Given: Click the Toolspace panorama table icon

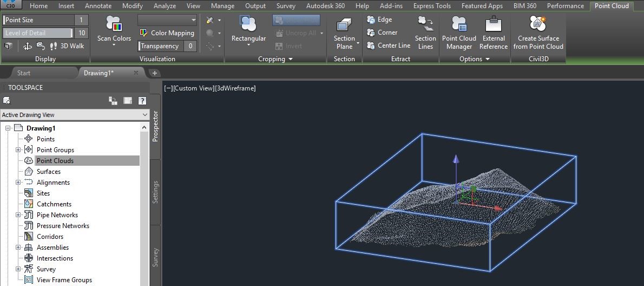Looking at the screenshot, I should pyautogui.click(x=128, y=101).
